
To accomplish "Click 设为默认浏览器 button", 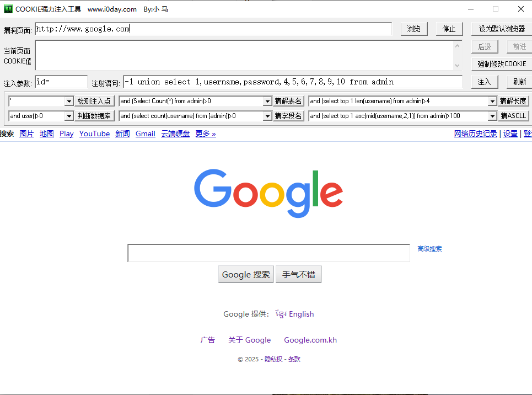I will 502,29.
